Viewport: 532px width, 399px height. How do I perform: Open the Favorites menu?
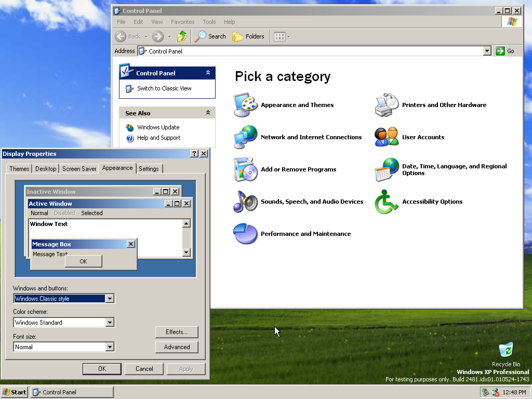[182, 22]
